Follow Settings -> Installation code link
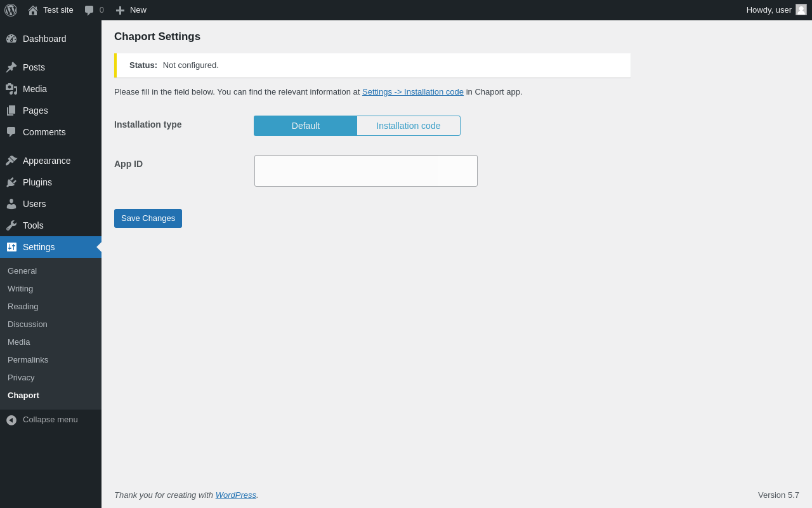Image resolution: width=812 pixels, height=508 pixels. click(413, 92)
